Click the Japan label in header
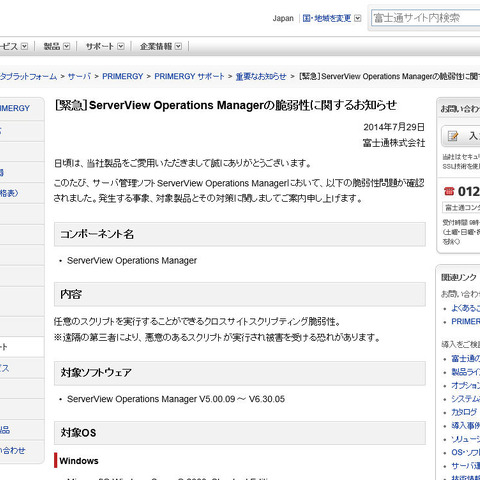The image size is (480, 480). [283, 18]
